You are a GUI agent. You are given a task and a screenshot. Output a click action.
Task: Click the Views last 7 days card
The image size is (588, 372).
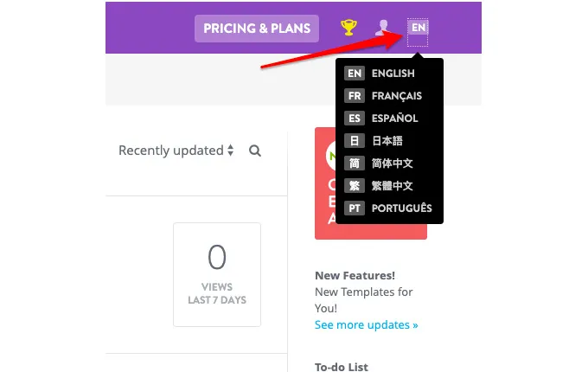tap(217, 274)
